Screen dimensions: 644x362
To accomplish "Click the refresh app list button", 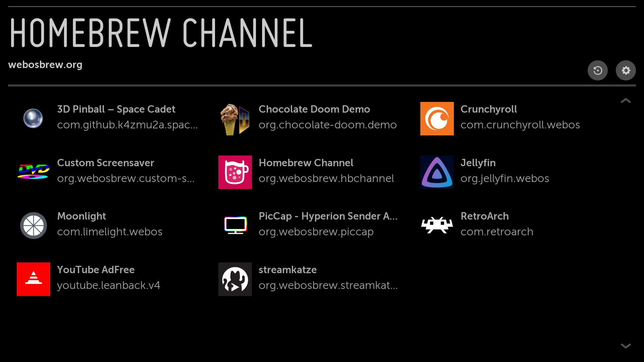I will 597,70.
